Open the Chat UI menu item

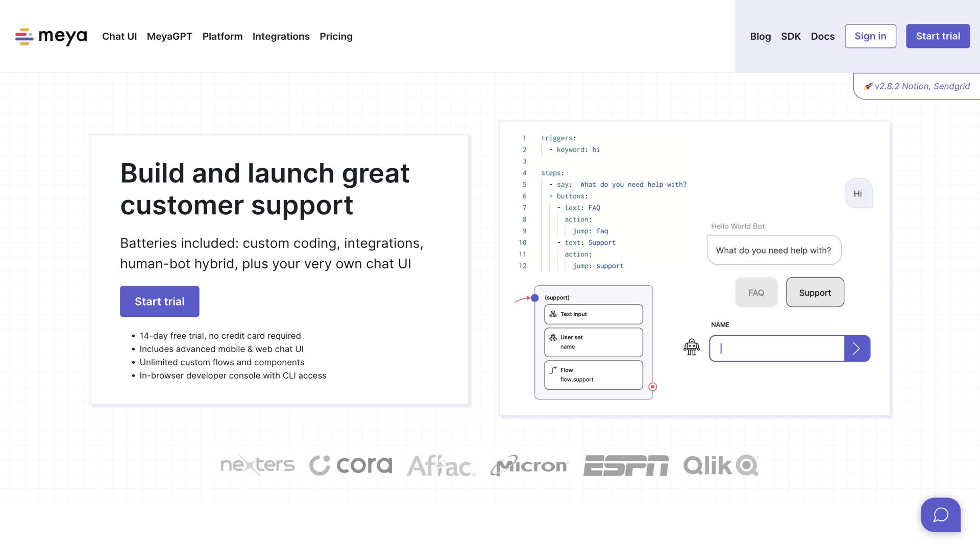119,36
